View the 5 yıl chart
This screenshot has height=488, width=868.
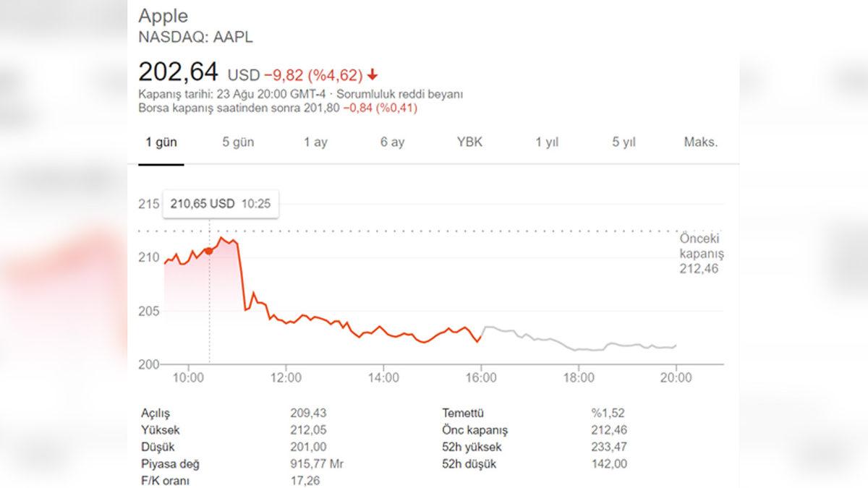(624, 142)
